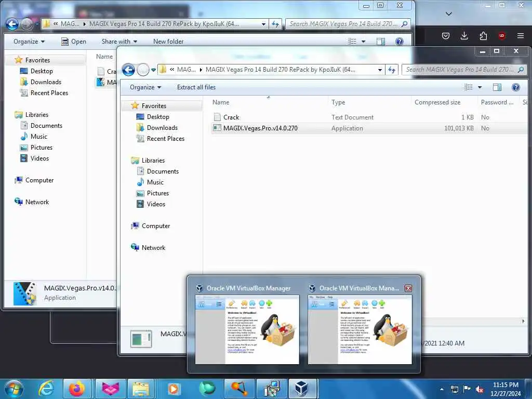The width and height of the screenshot is (532, 399).
Task: Launch Internet Explorer from taskbar
Action: click(46, 389)
